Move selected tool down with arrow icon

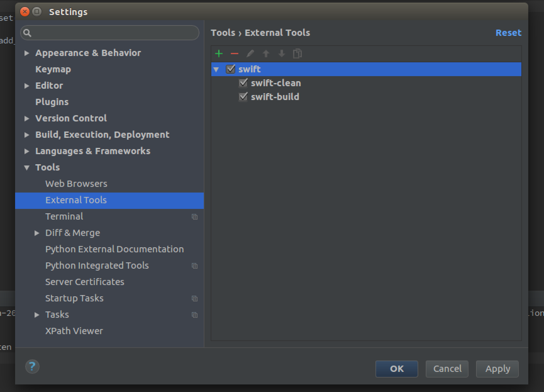coord(282,53)
